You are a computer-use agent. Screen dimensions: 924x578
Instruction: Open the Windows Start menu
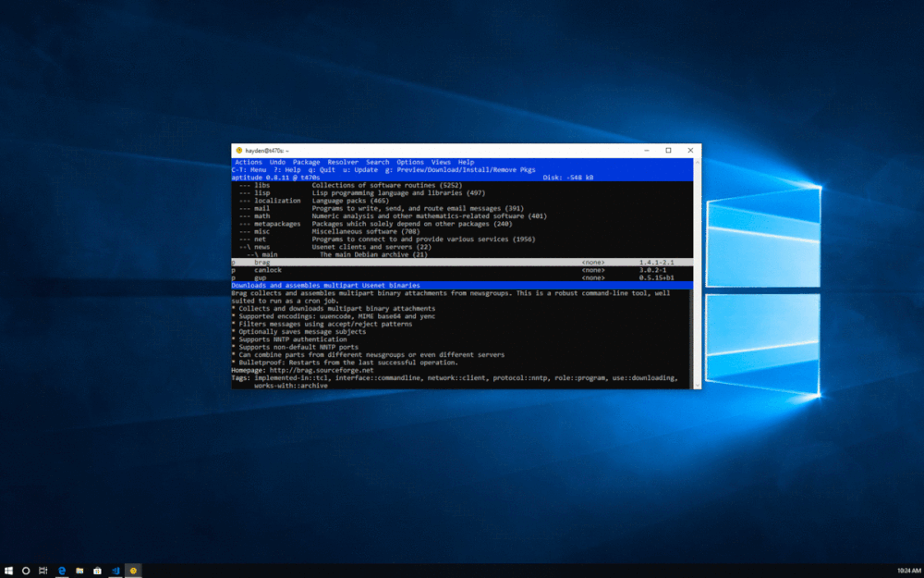(x=8, y=571)
